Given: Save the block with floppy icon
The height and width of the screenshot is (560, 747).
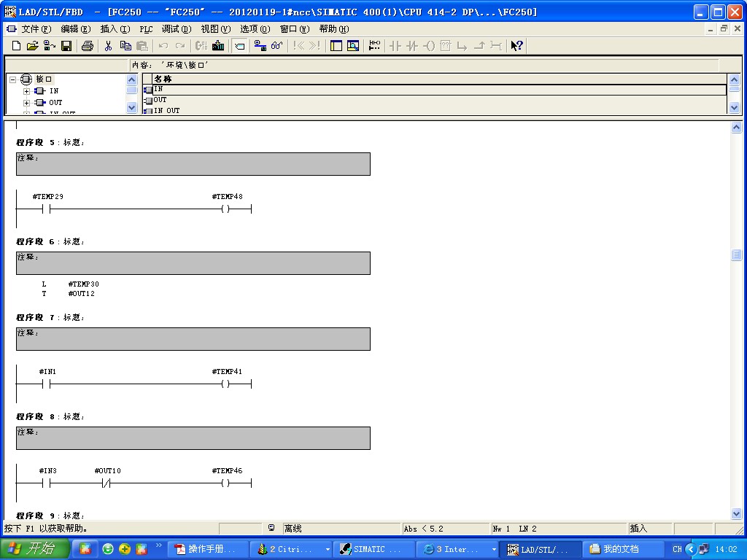Looking at the screenshot, I should click(66, 46).
